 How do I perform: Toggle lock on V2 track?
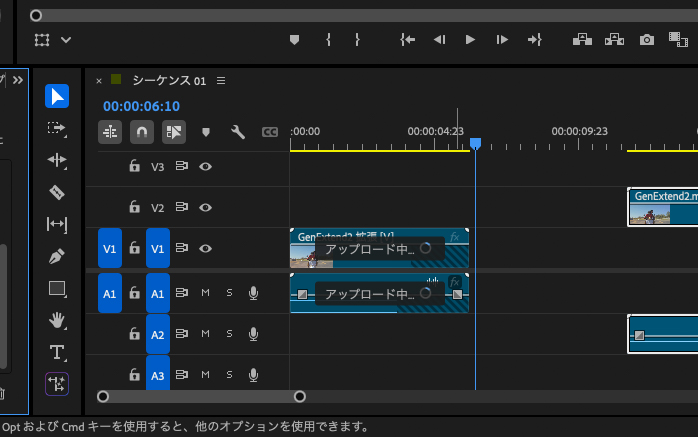(x=134, y=207)
